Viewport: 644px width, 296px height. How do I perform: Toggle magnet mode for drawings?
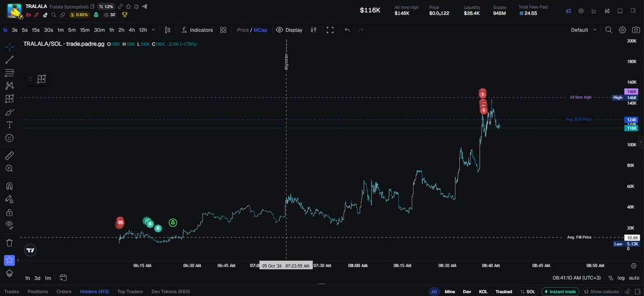coord(9,186)
